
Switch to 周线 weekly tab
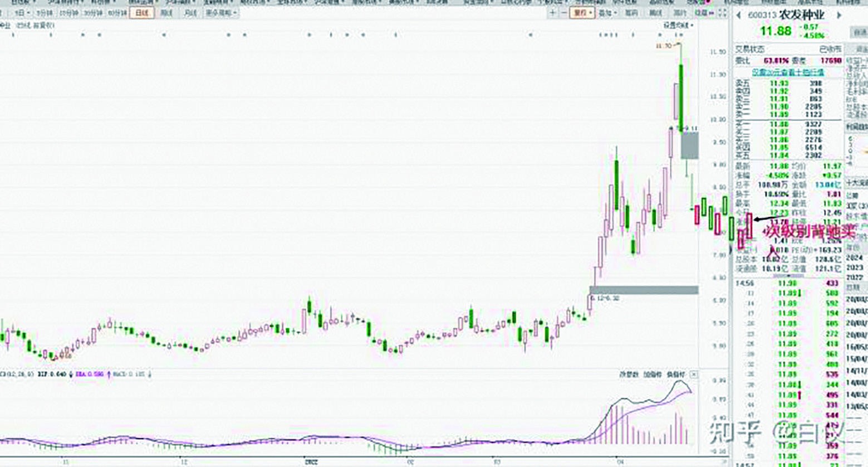pyautogui.click(x=166, y=13)
